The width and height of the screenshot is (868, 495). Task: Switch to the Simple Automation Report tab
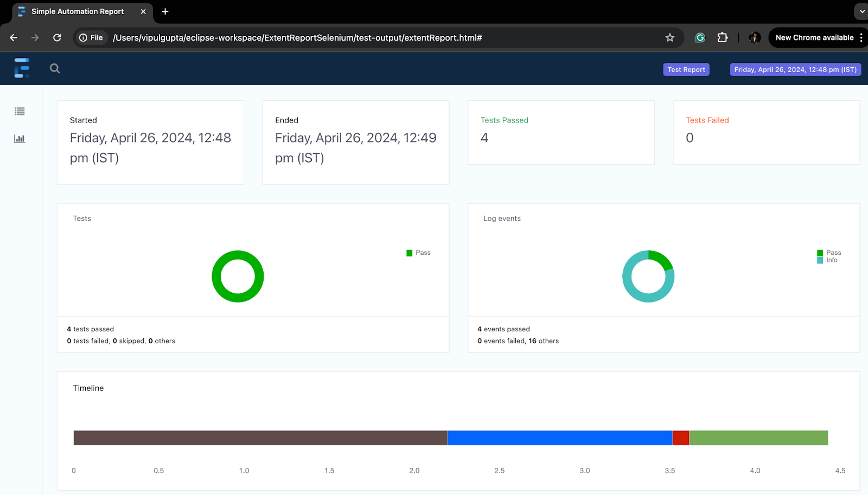(x=76, y=11)
